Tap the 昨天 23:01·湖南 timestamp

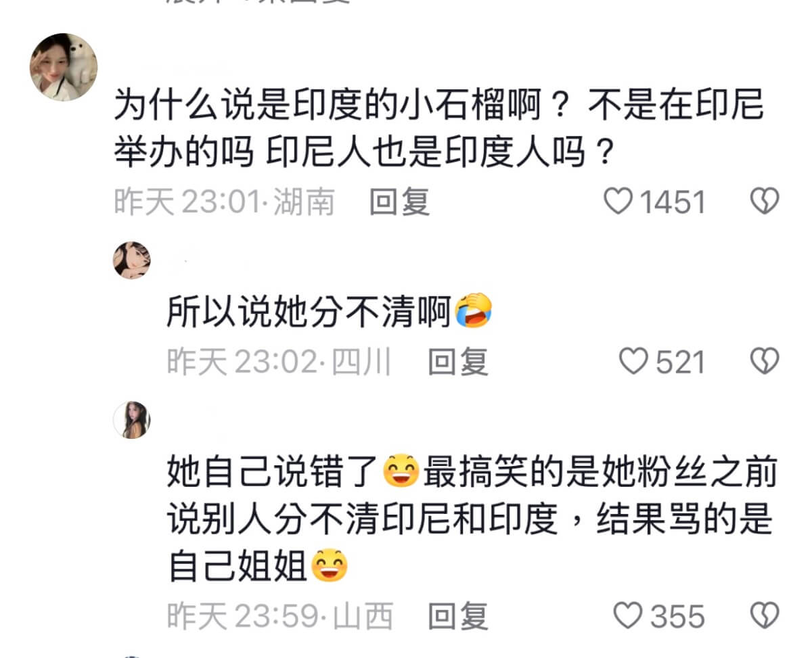pos(224,202)
